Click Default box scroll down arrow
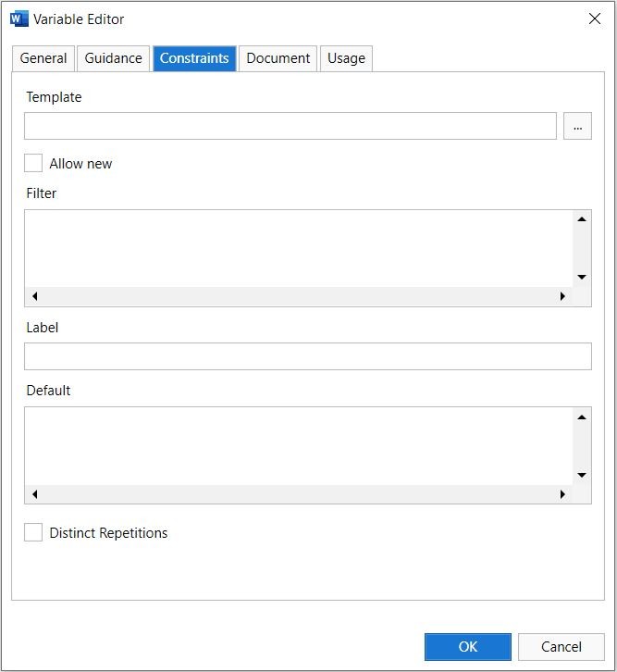617x672 pixels. pos(582,475)
